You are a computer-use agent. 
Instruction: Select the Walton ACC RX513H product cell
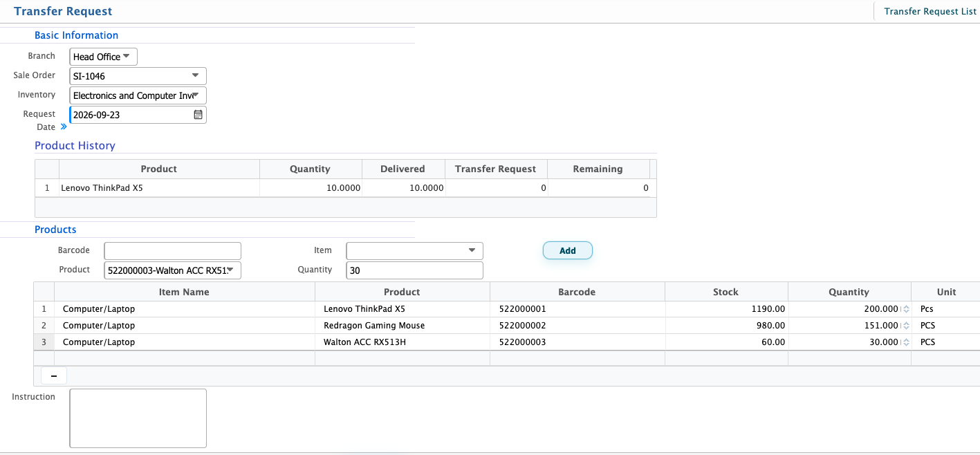coord(403,342)
